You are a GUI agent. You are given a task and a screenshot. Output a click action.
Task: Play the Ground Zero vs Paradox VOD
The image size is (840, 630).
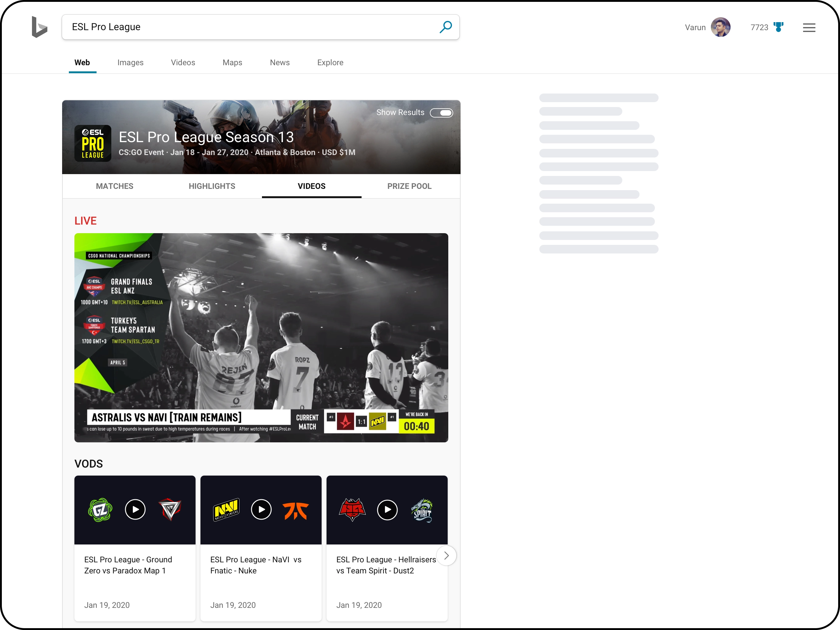click(x=135, y=509)
